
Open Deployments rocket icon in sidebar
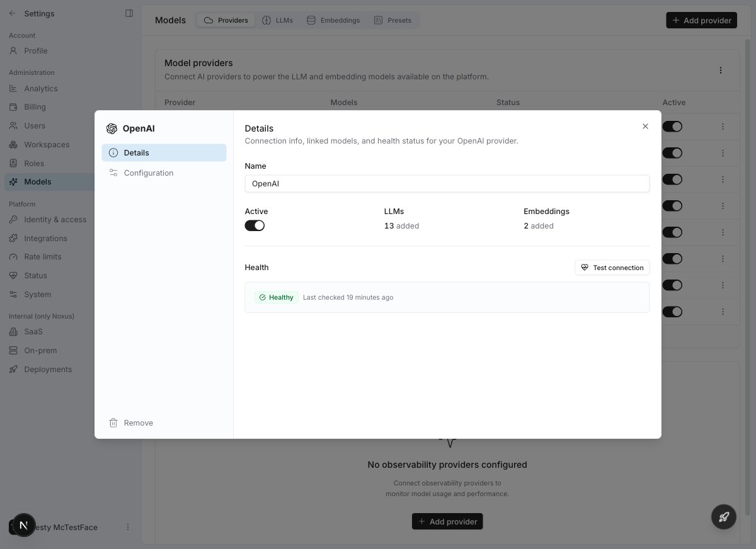pos(13,370)
